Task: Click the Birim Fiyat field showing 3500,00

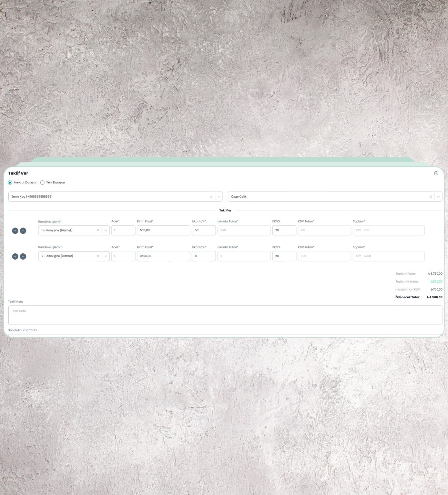Action: tap(163, 256)
